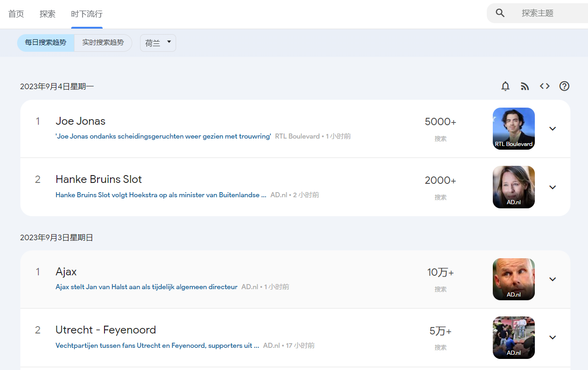Go to the 首页 tab
The image size is (588, 370).
click(x=16, y=14)
